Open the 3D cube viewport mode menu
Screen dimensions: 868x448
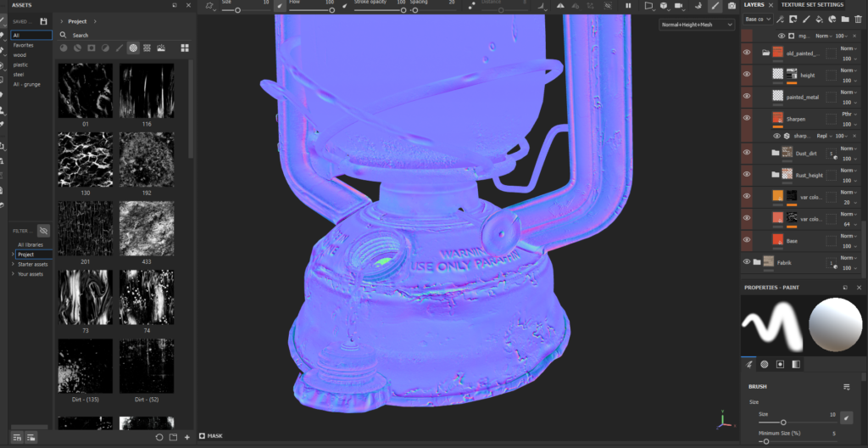coord(663,6)
